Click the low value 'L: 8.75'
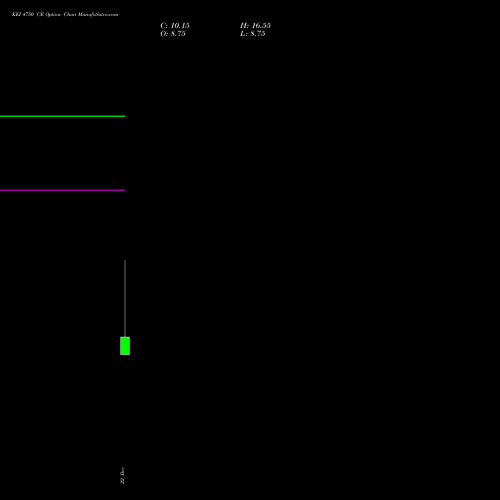This screenshot has height=500, width=500. 253,34
